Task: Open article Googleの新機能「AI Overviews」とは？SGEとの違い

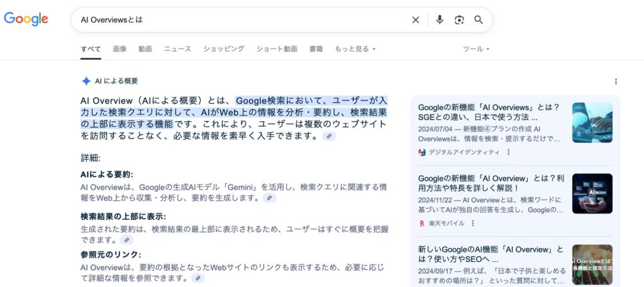Action: coord(489,112)
